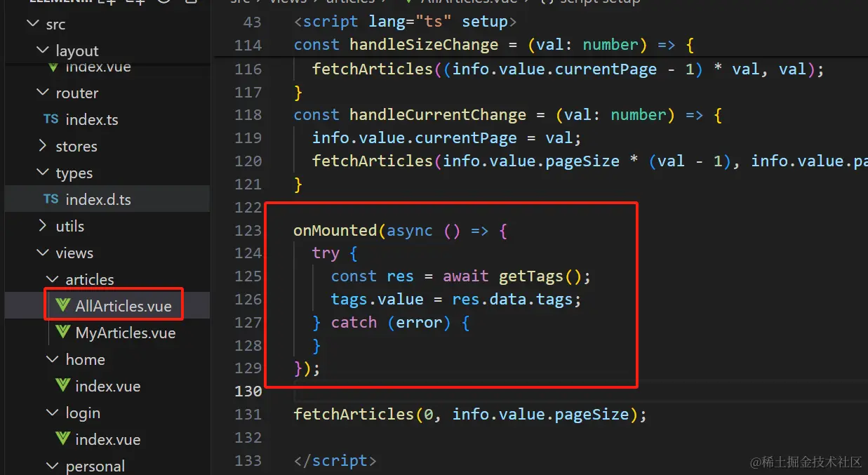
Task: Click try keyword on line 124
Action: coord(326,253)
